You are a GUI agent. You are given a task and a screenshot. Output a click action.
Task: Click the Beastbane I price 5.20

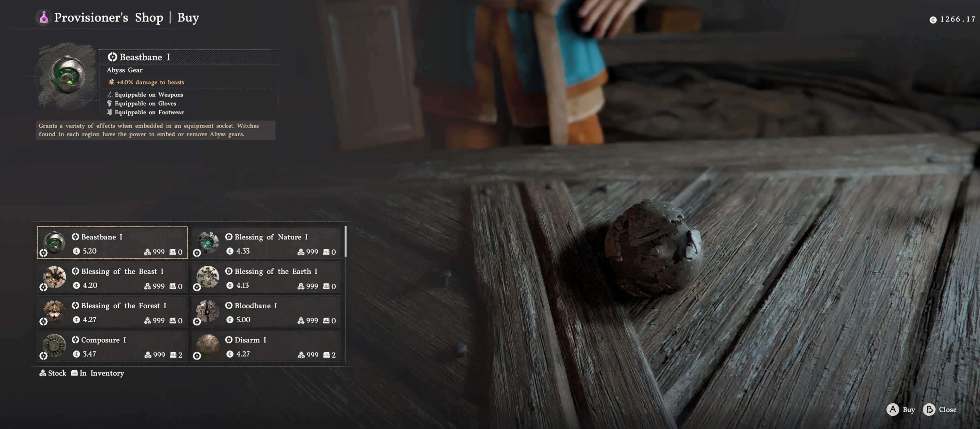pyautogui.click(x=90, y=251)
